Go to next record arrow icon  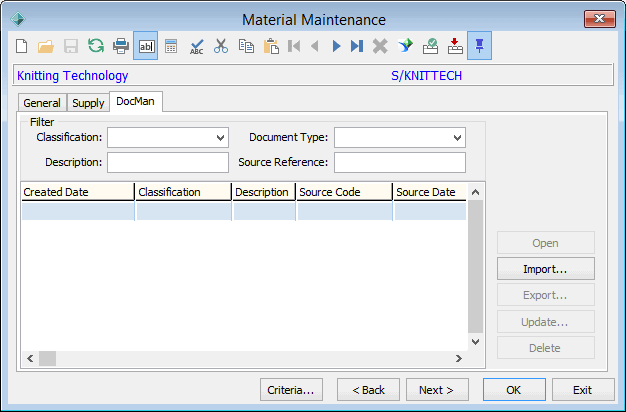click(x=337, y=46)
